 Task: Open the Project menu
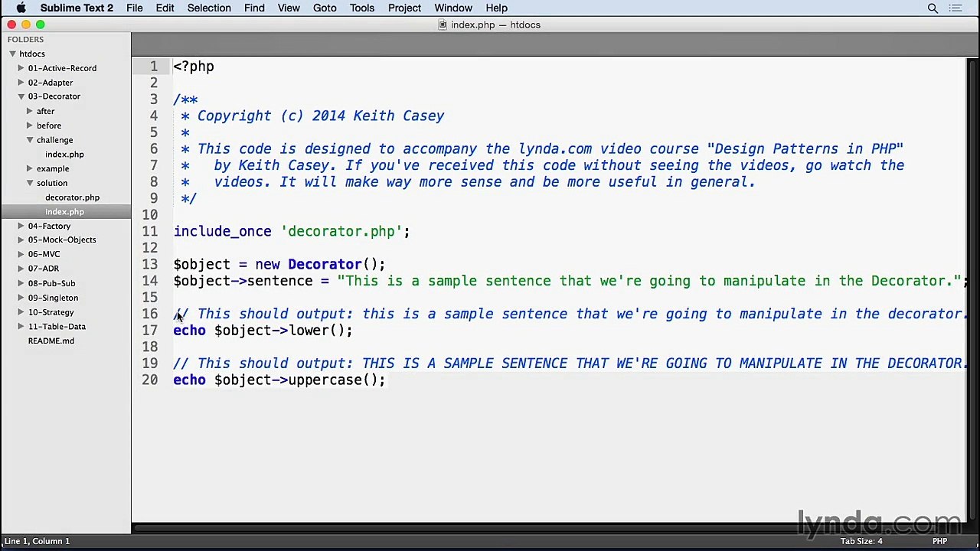404,8
